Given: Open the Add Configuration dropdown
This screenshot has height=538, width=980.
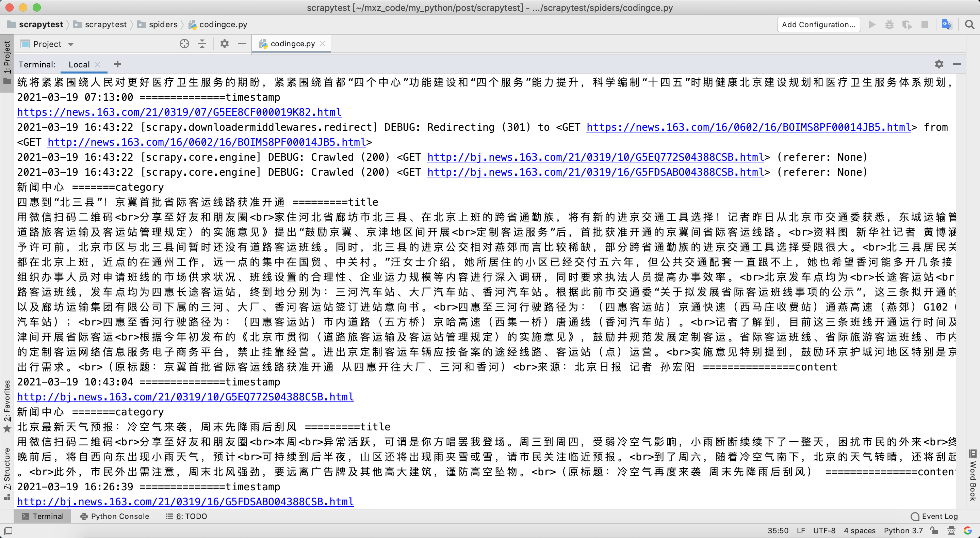Looking at the screenshot, I should (x=818, y=25).
